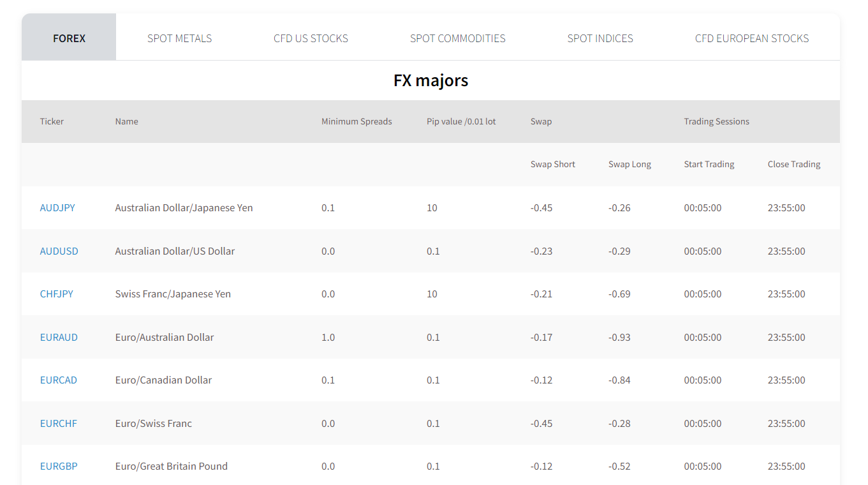Click CHFJPY swap long value -0.69

pos(619,294)
